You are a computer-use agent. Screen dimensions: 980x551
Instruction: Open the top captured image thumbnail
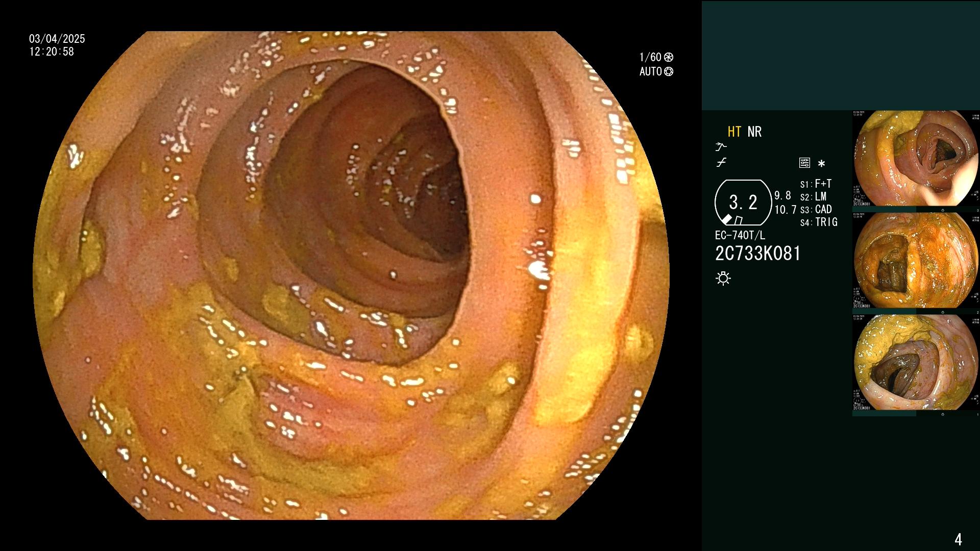[x=916, y=158]
